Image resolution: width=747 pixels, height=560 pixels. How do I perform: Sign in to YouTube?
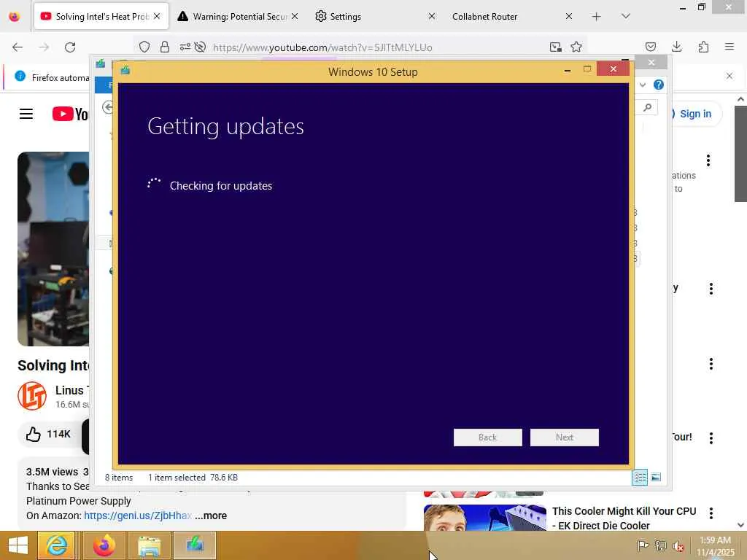click(x=695, y=114)
